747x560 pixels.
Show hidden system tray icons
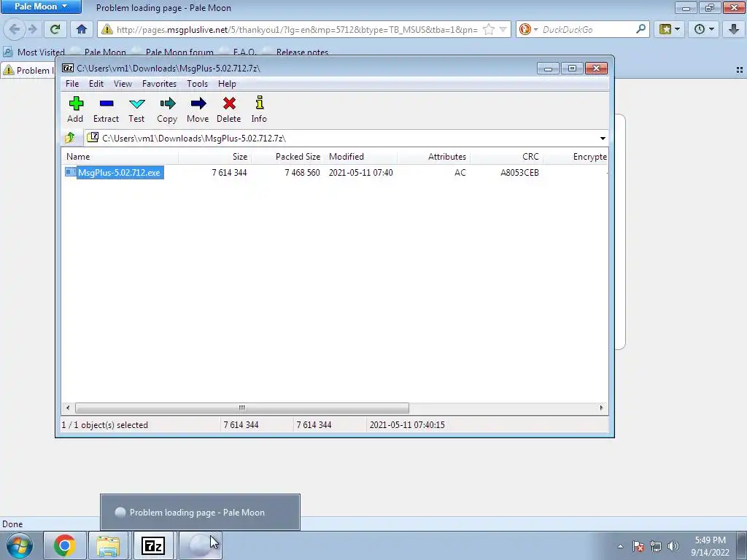click(620, 546)
